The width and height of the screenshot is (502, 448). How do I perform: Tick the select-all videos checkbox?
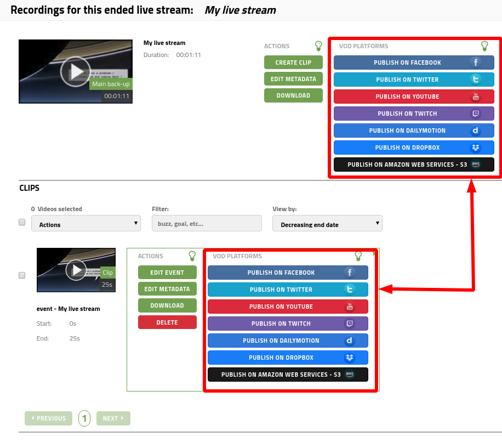coord(22,222)
